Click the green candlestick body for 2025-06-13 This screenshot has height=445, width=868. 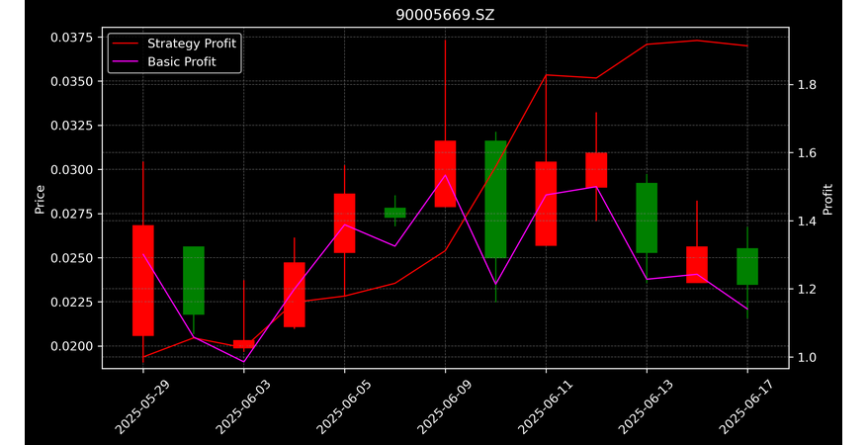coord(647,219)
